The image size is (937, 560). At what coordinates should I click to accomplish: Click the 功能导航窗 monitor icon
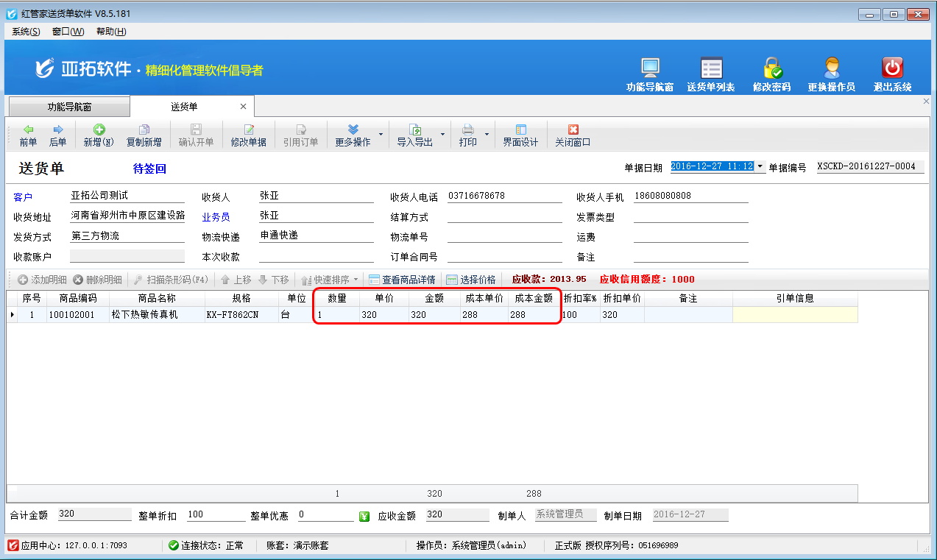click(x=649, y=68)
